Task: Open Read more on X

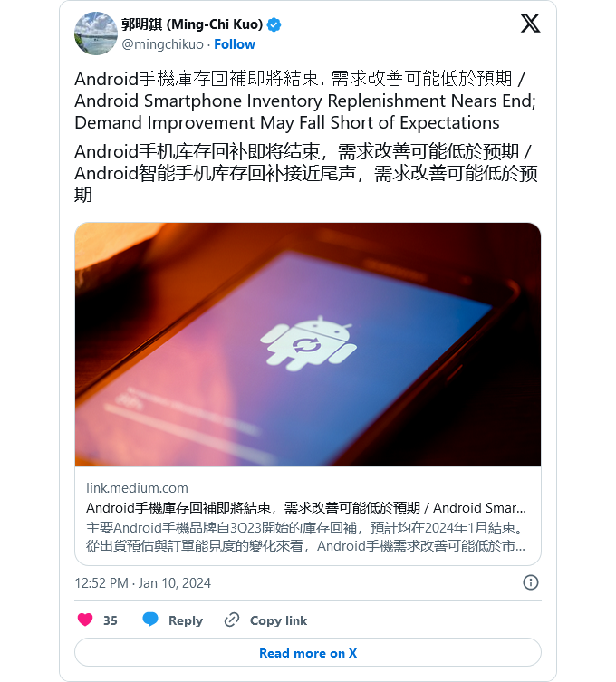Action: coord(308,652)
